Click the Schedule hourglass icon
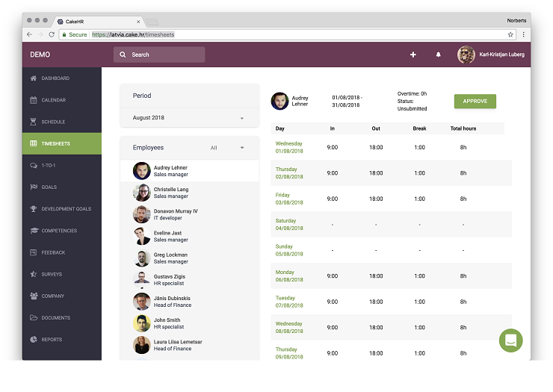 (34, 122)
